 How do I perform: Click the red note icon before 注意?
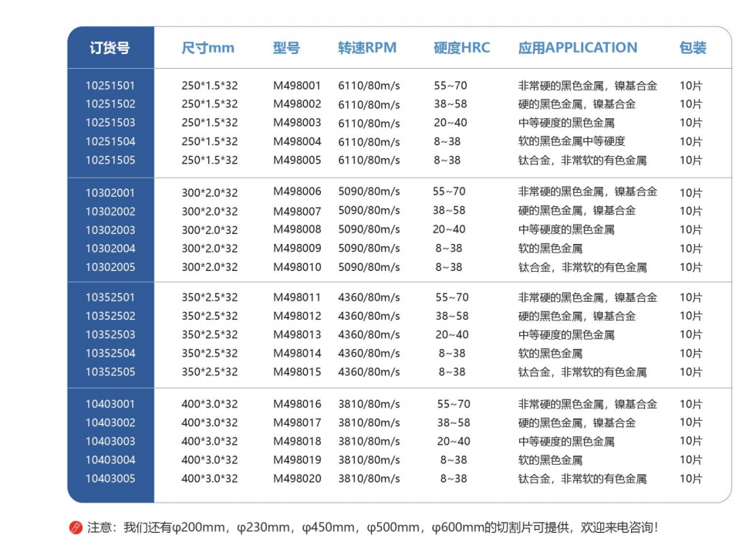tap(76, 528)
